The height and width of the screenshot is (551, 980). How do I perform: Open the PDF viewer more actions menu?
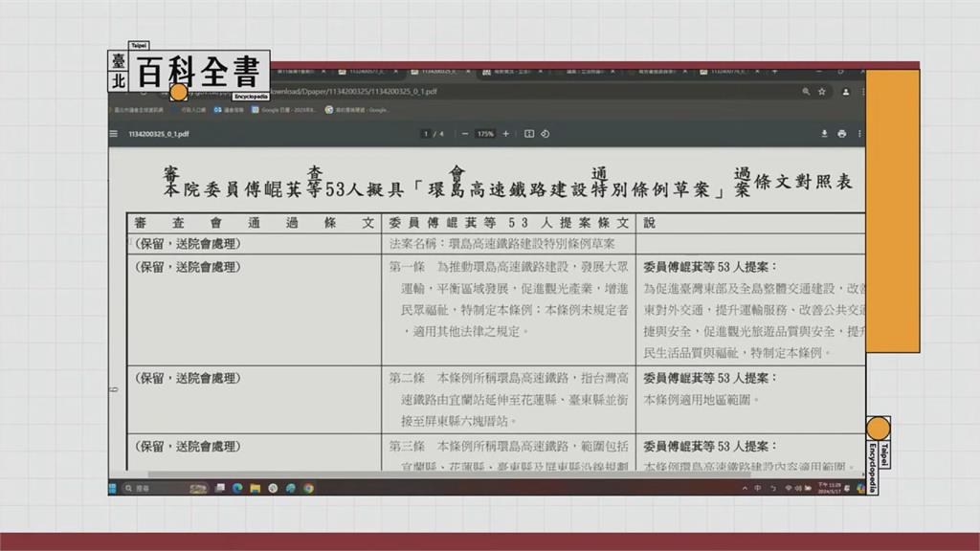click(860, 134)
